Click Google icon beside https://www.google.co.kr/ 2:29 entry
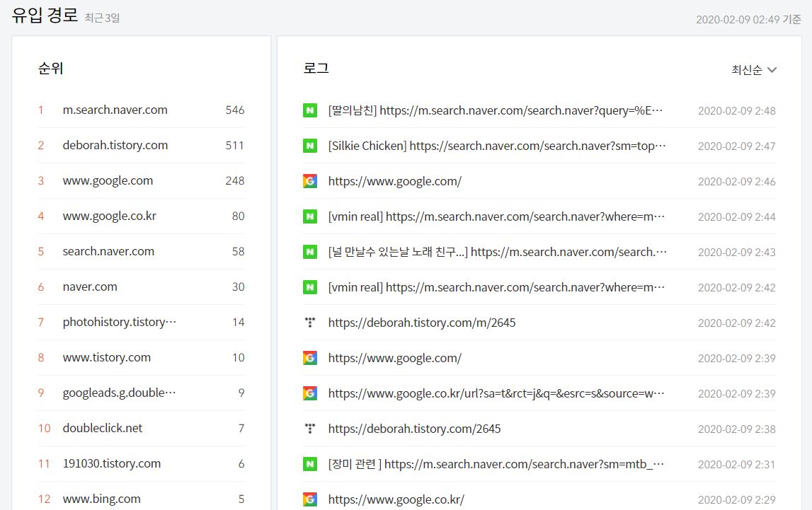The height and width of the screenshot is (510, 812). [309, 499]
